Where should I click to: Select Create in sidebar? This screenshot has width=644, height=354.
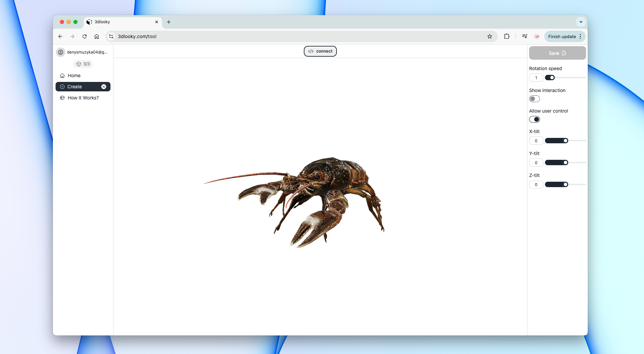point(83,87)
